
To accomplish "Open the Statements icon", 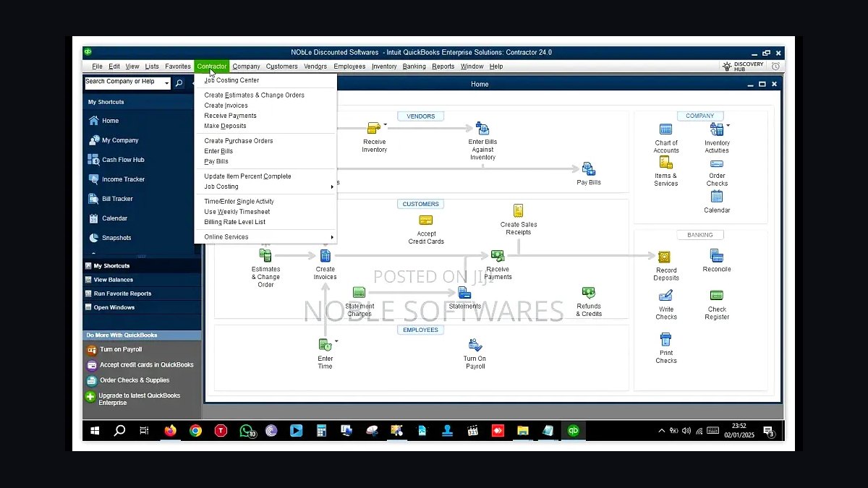I will 464,292.
